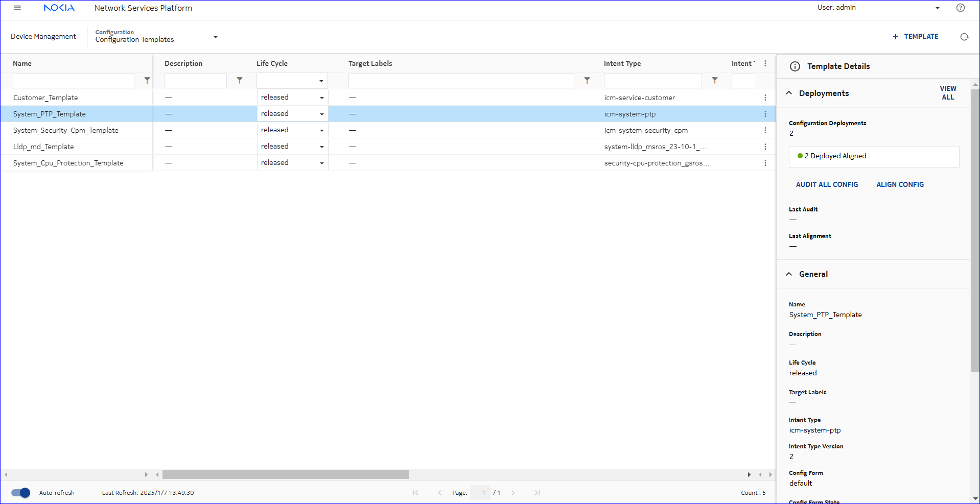Toggle the Auto-refresh switch

point(21,493)
